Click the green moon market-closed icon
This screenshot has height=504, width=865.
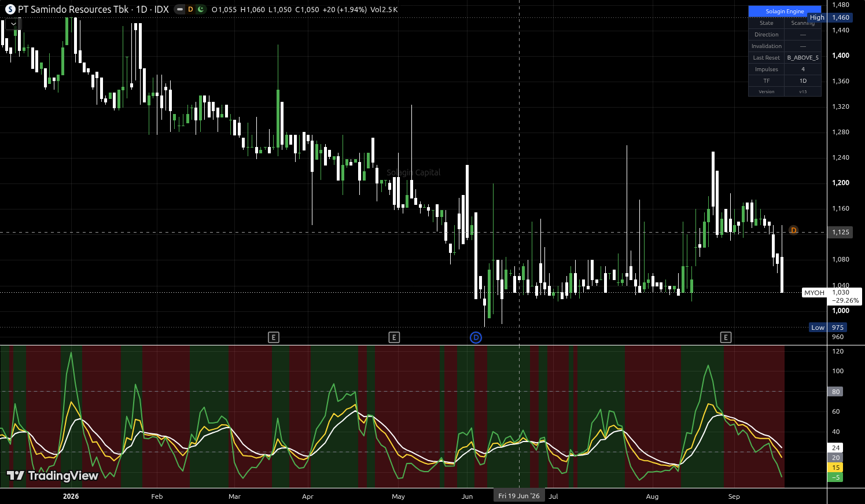[201, 9]
